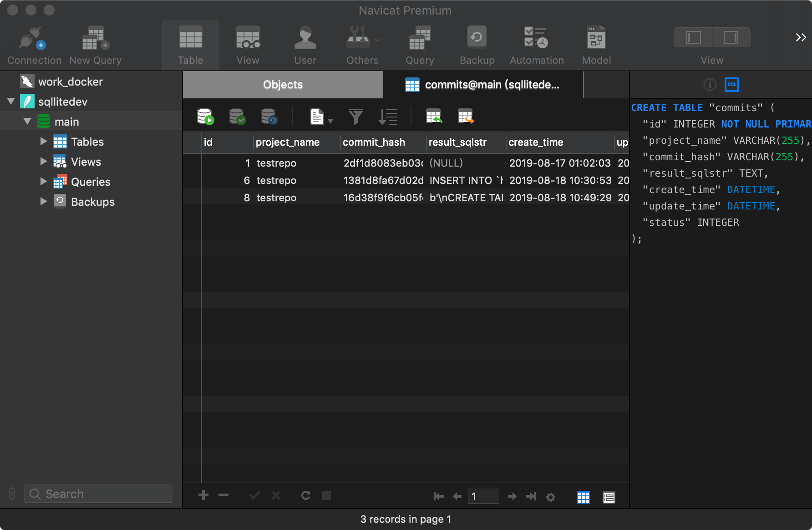
Task: Open the New Query tool
Action: [94, 43]
